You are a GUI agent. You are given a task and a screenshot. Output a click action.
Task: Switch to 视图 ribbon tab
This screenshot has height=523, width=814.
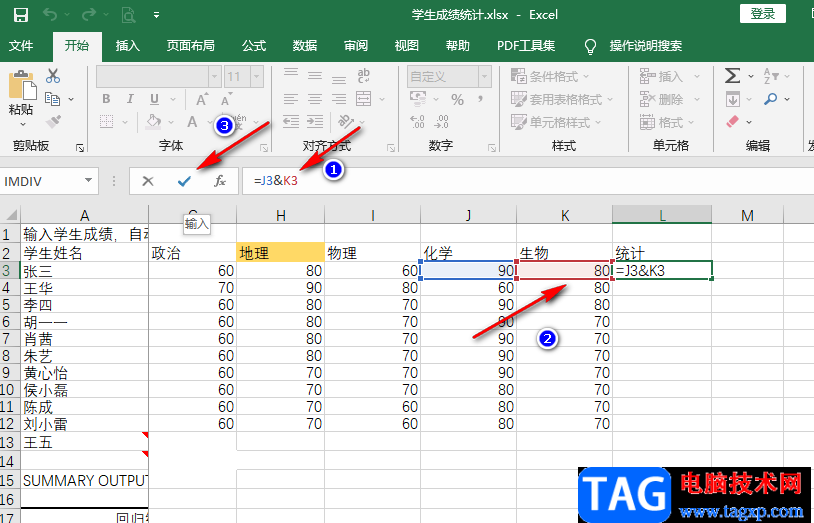(x=406, y=46)
